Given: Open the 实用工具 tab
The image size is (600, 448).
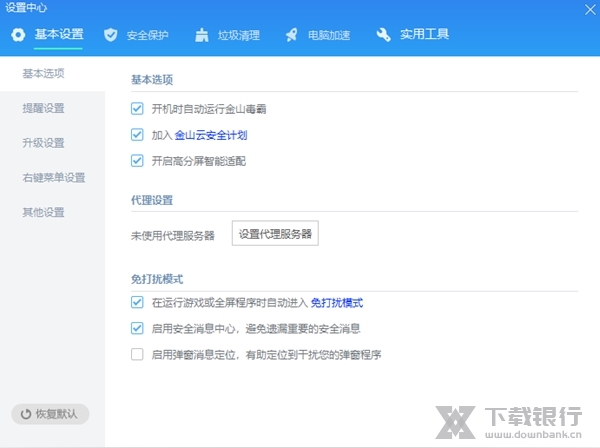Looking at the screenshot, I should [x=424, y=34].
